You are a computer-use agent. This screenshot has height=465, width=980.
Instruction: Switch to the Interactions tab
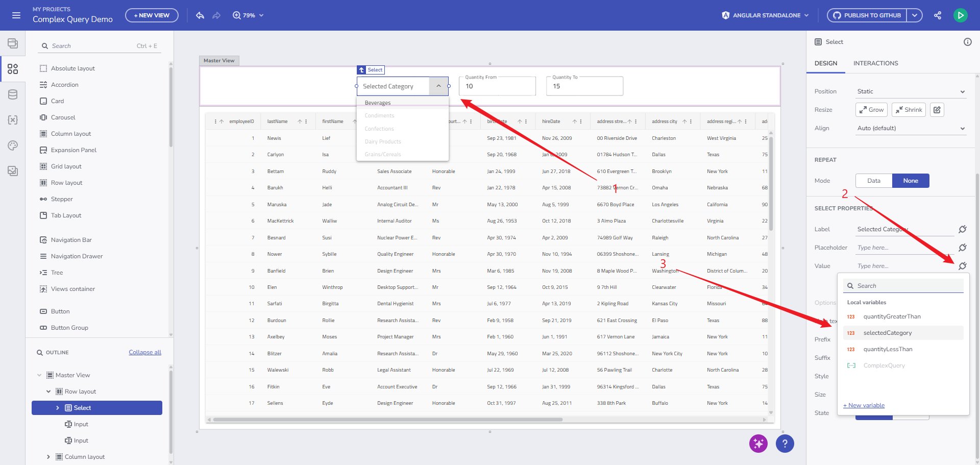(x=875, y=63)
